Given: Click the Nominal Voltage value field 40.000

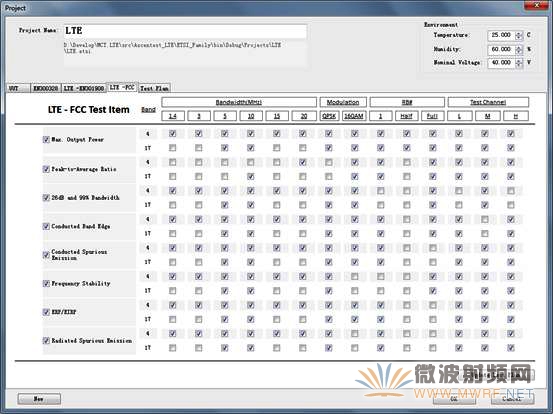Looking at the screenshot, I should coord(501,63).
